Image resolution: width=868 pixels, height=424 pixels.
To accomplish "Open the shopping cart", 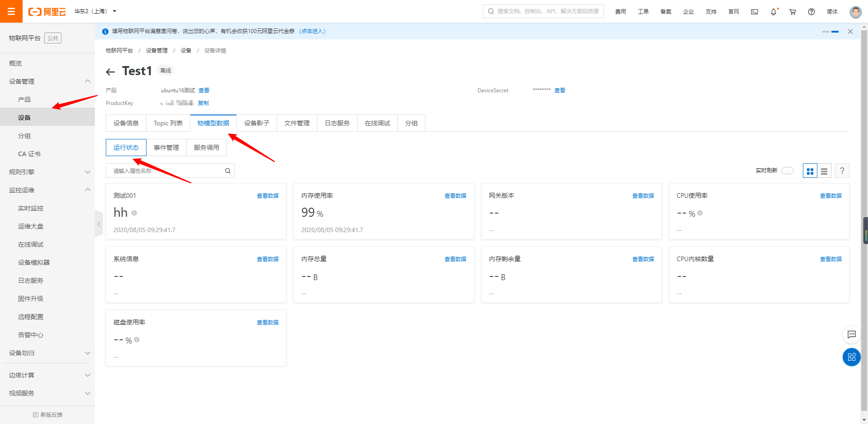I will coord(793,12).
